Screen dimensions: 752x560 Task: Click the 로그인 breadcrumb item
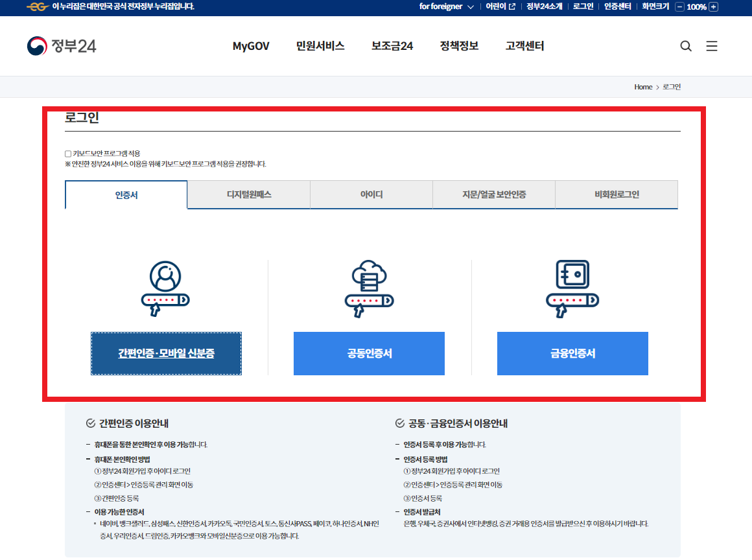(672, 87)
